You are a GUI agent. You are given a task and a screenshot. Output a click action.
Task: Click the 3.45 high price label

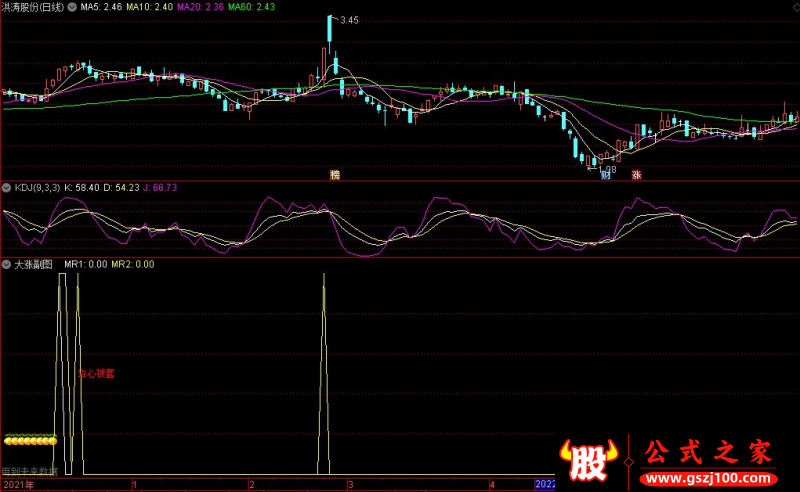click(349, 20)
